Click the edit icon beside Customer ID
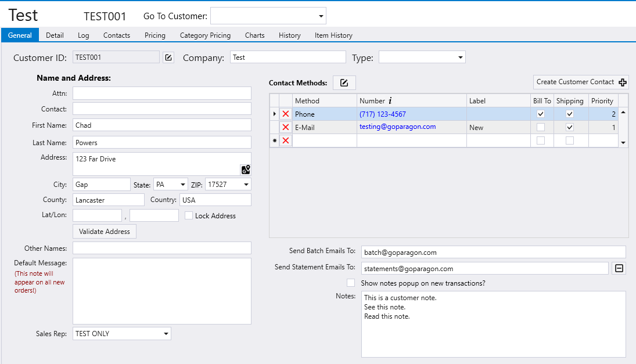The image size is (636, 364). click(168, 57)
